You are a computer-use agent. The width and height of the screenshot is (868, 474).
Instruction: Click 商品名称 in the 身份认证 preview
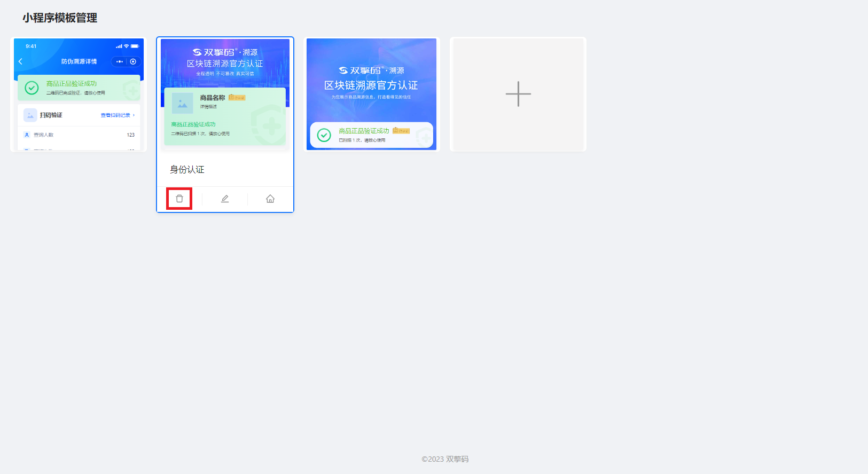tap(213, 98)
